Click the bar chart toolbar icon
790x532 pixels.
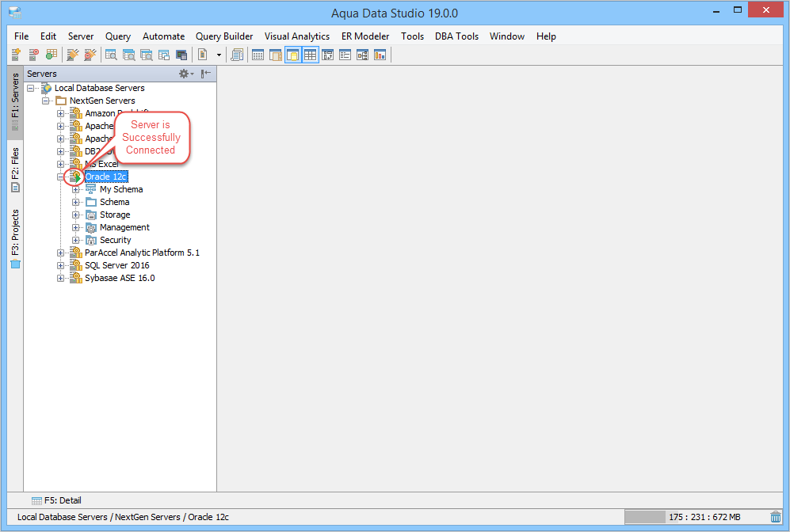point(380,55)
